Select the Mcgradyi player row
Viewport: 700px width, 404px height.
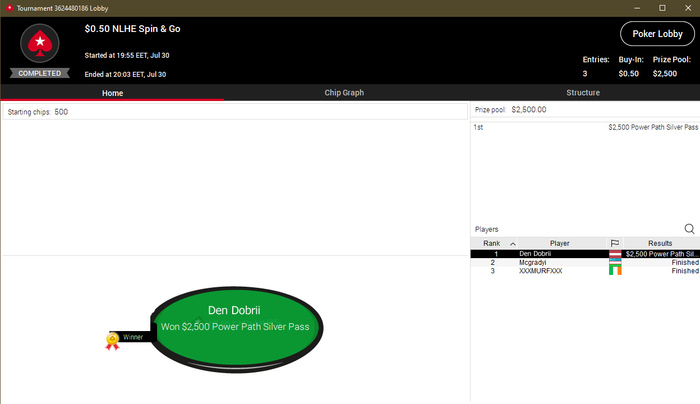point(585,262)
